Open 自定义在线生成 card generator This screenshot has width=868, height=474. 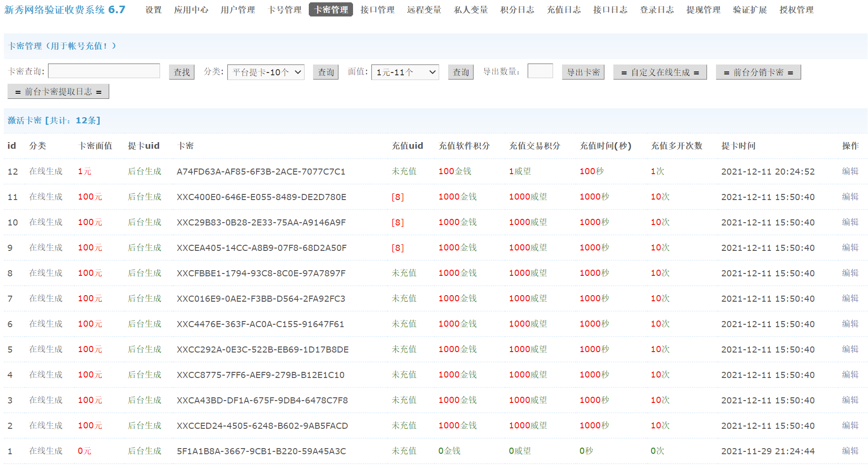(x=660, y=72)
